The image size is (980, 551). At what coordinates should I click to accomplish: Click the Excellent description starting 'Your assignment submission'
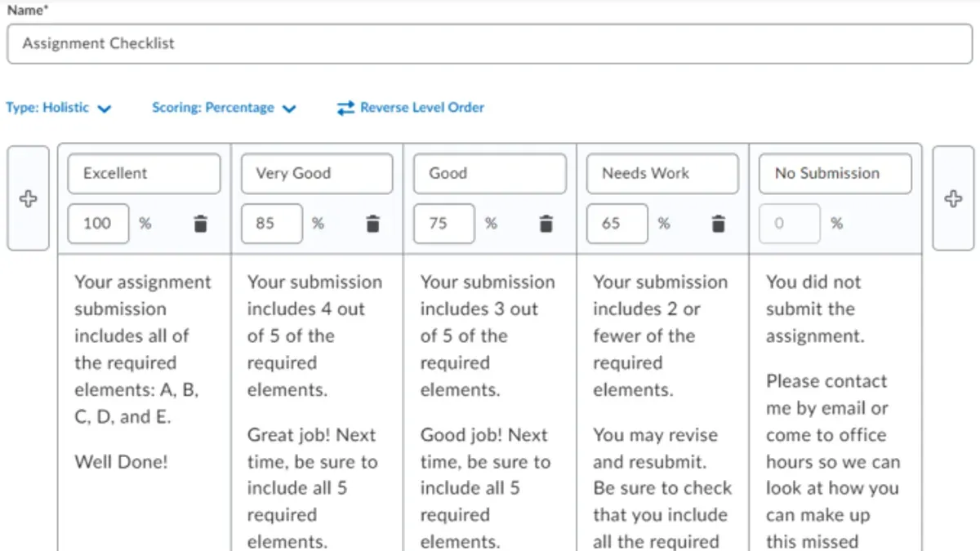[x=142, y=349]
